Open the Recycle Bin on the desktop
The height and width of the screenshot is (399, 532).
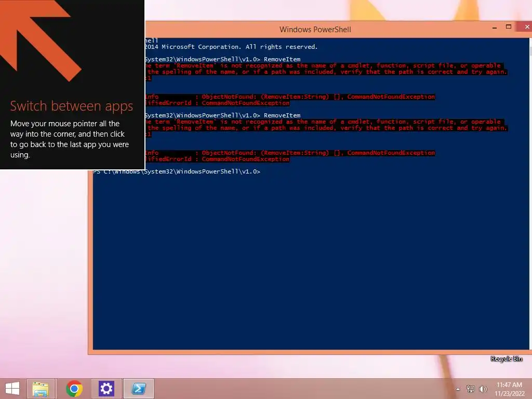[x=507, y=358]
